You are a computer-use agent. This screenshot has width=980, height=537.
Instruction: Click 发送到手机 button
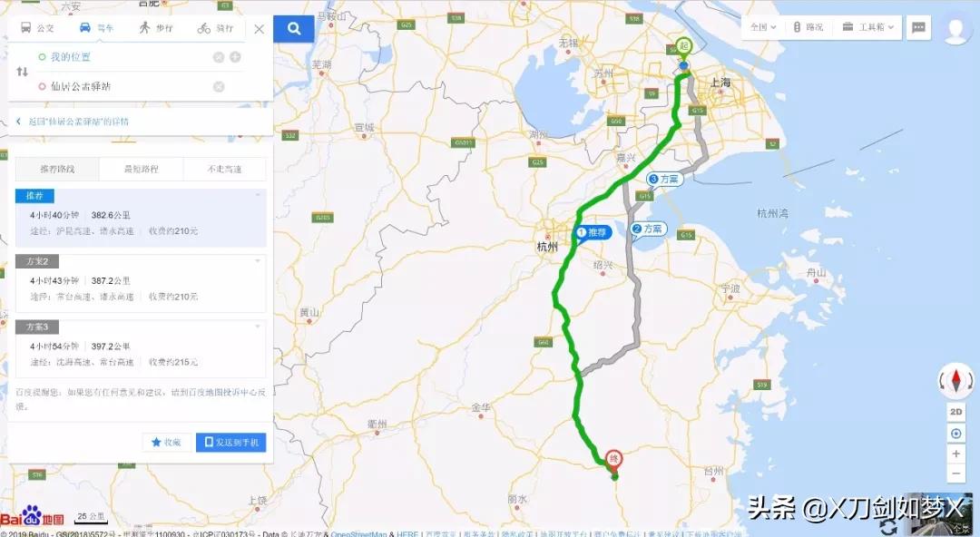(x=230, y=443)
